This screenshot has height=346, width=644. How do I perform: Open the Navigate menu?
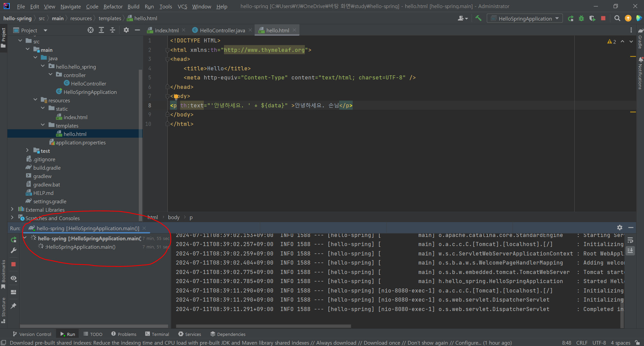71,6
